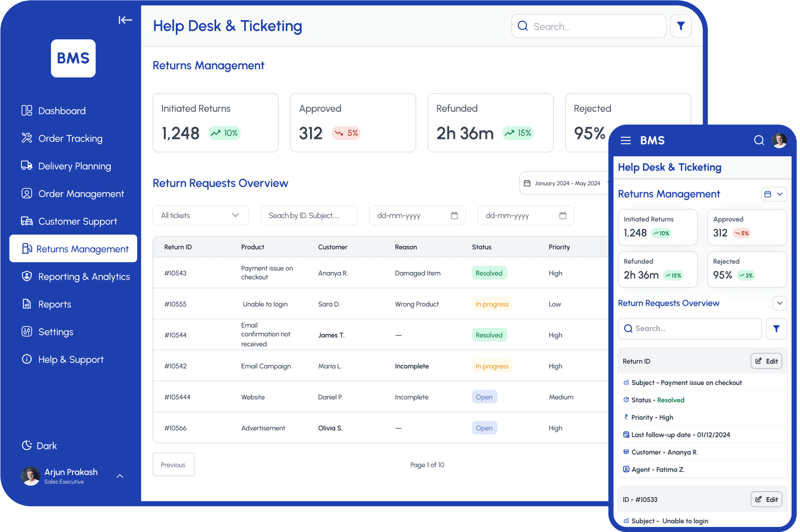Select Order Tracking in the sidebar
800x532 pixels.
point(70,138)
